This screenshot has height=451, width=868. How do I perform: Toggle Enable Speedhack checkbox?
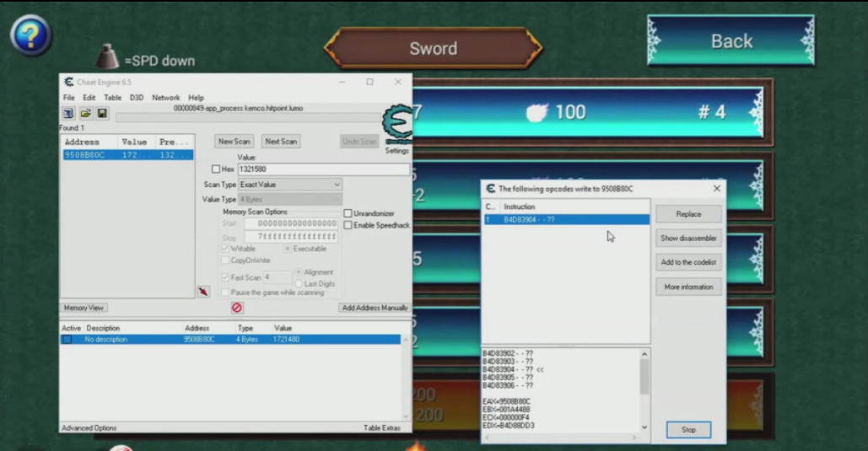pos(348,225)
